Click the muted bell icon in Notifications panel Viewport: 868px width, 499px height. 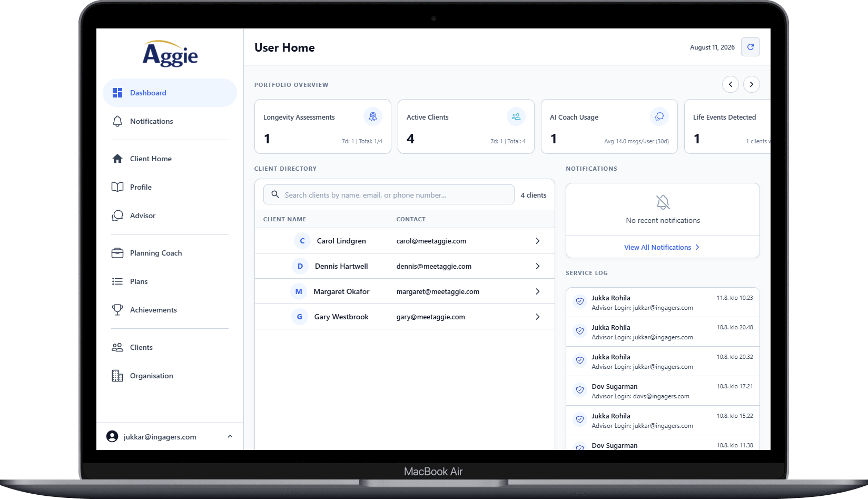tap(663, 202)
